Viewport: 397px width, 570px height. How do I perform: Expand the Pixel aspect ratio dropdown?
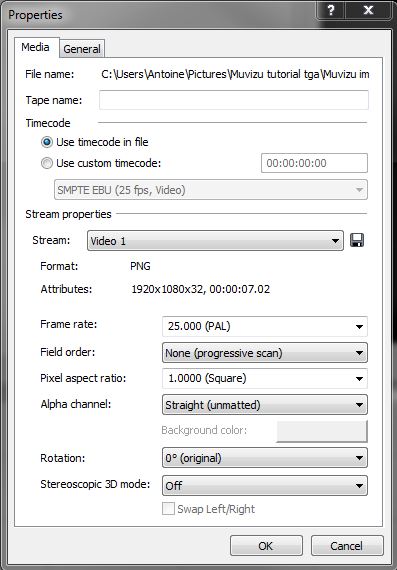point(265,378)
